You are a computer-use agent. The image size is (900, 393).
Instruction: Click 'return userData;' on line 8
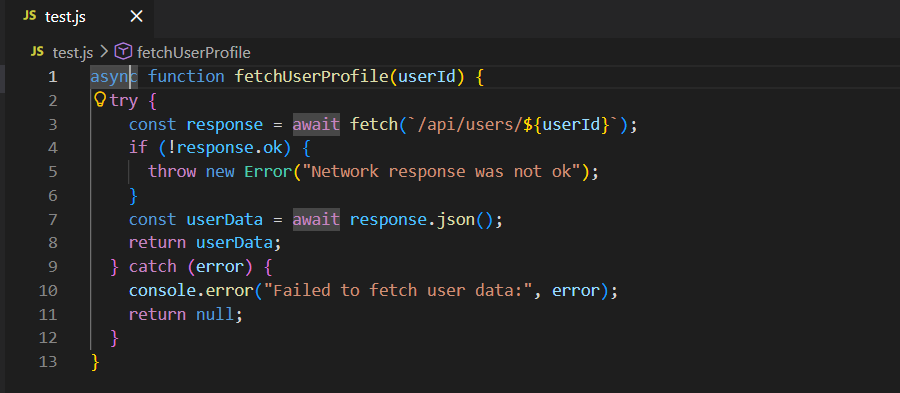tap(205, 243)
